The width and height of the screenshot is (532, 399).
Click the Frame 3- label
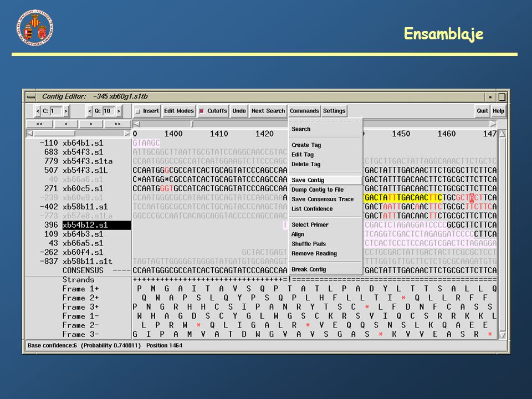pos(81,334)
